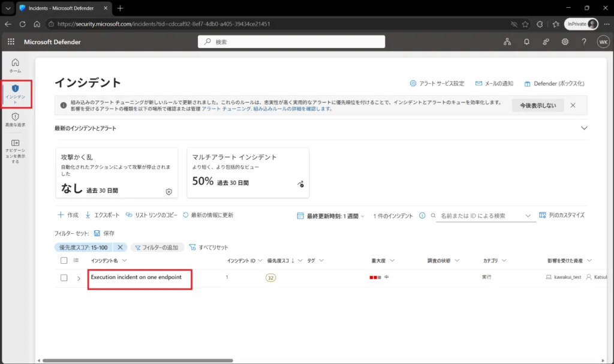The width and height of the screenshot is (614, 364).
Task: Dismiss the notification banner X
Action: [x=573, y=106]
